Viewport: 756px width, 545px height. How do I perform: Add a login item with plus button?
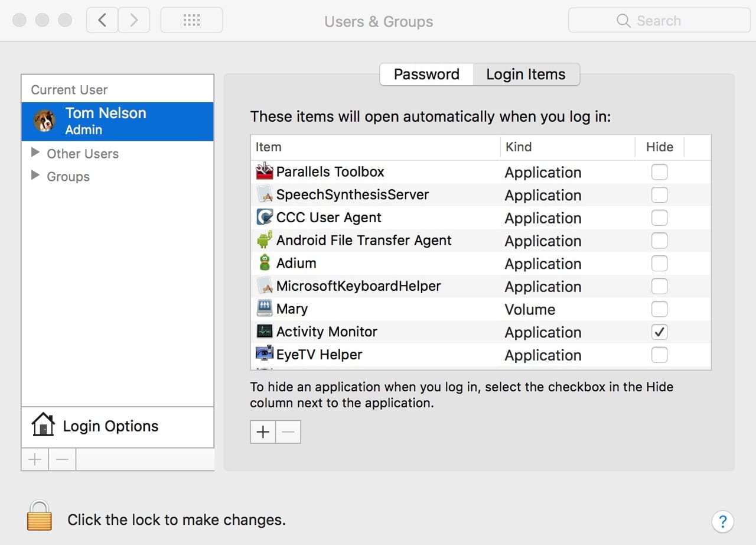click(x=263, y=432)
